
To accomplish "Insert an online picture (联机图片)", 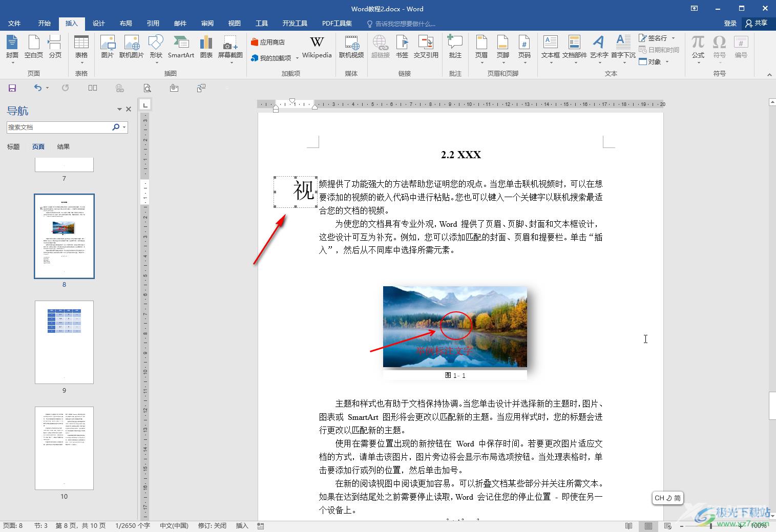I will pyautogui.click(x=132, y=47).
